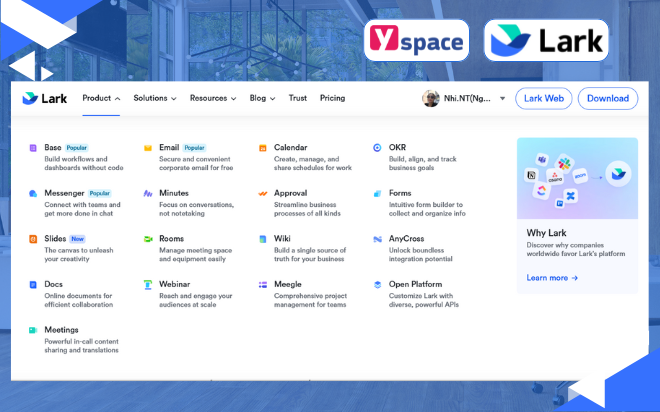The height and width of the screenshot is (412, 660).
Task: Click the Why Lark heading
Action: point(546,233)
